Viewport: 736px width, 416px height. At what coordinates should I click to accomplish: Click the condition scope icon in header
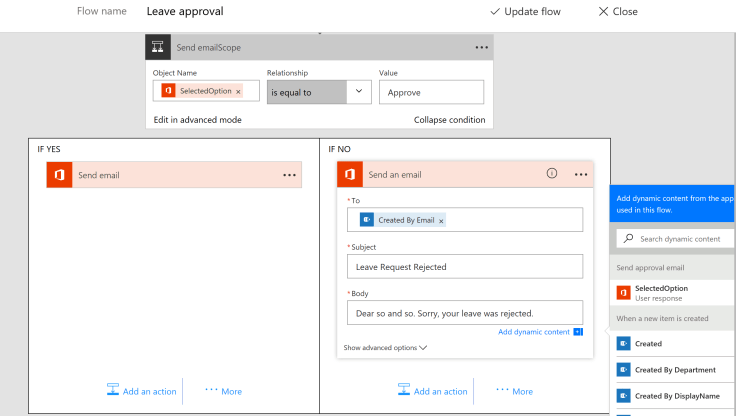tap(157, 47)
